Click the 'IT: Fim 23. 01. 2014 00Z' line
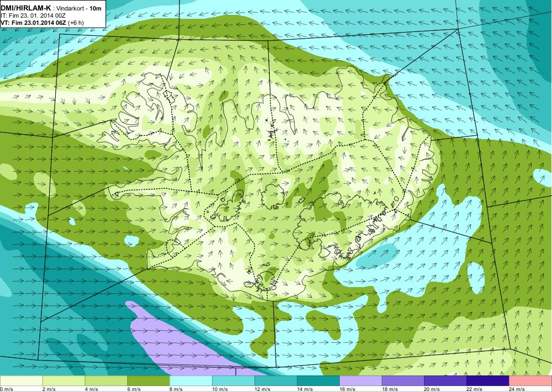 click(x=34, y=15)
